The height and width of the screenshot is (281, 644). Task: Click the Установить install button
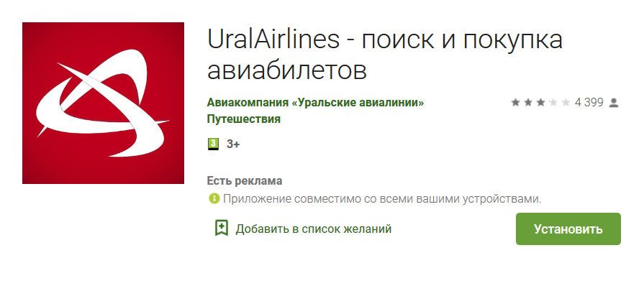point(568,229)
